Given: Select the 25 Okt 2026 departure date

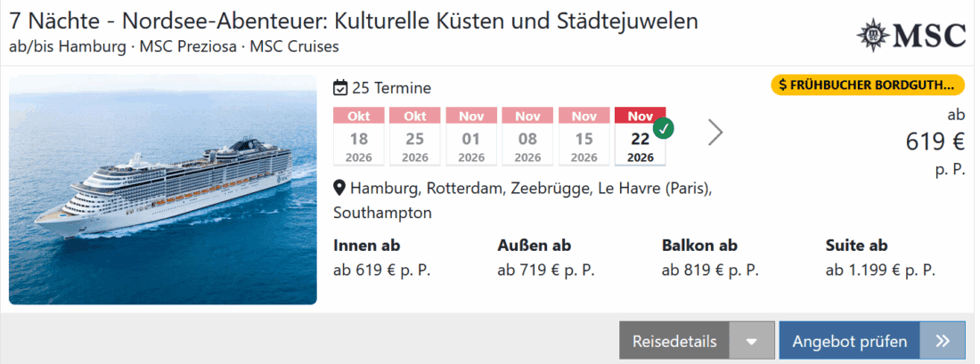Looking at the screenshot, I should tap(415, 136).
